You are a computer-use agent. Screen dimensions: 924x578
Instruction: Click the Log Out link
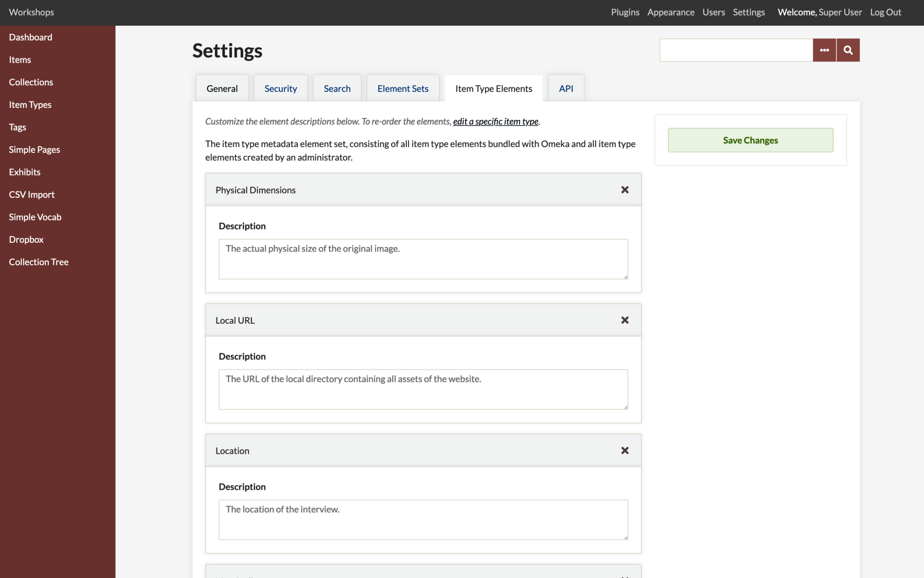(885, 12)
